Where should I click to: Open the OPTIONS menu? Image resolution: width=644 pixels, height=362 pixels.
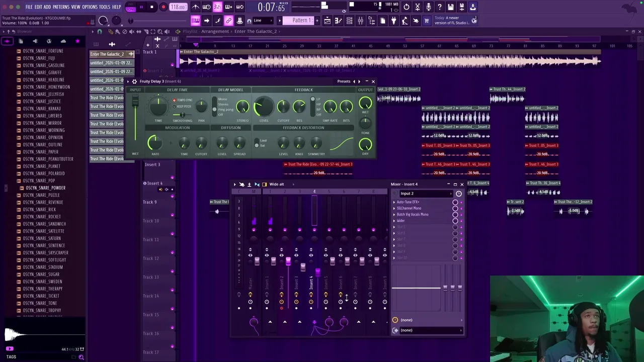coord(90,7)
